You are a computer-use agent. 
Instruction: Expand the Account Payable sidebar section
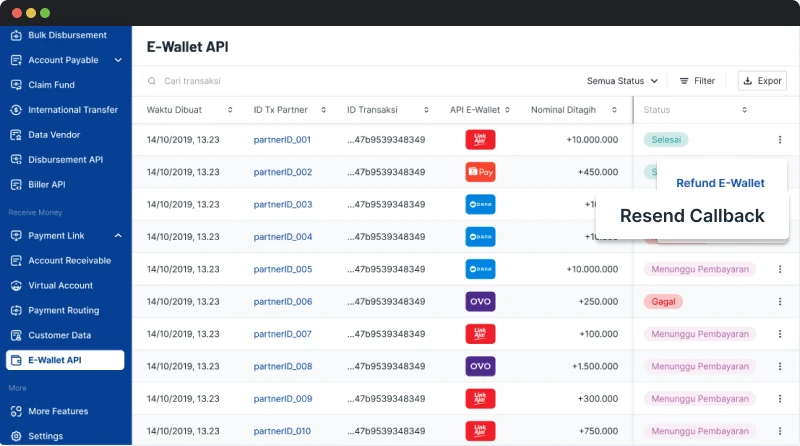tap(118, 60)
